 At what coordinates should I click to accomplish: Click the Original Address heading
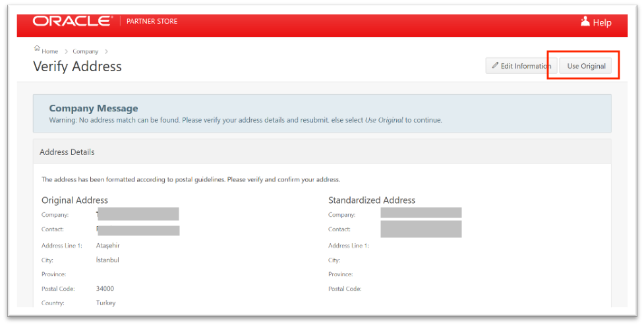[74, 200]
